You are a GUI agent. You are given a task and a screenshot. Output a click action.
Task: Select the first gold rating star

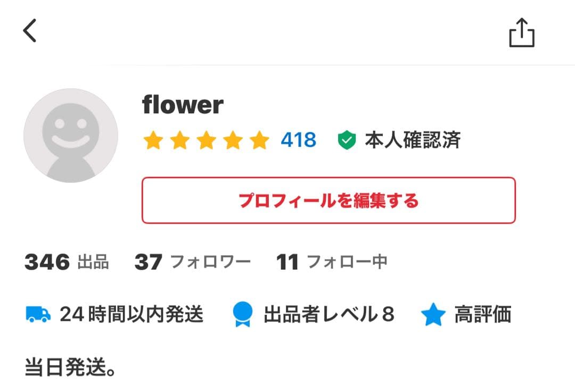pos(153,140)
